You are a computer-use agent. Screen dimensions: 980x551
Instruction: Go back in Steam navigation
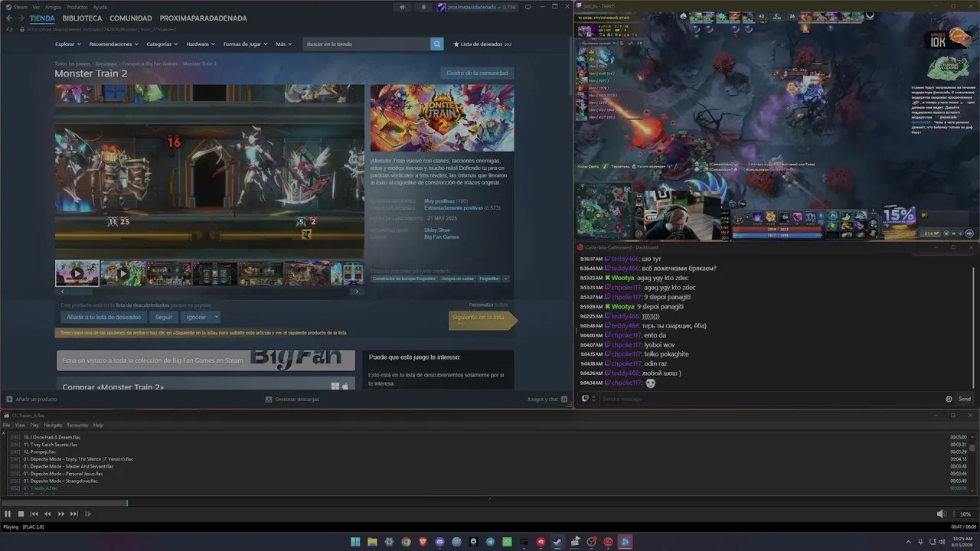9,18
